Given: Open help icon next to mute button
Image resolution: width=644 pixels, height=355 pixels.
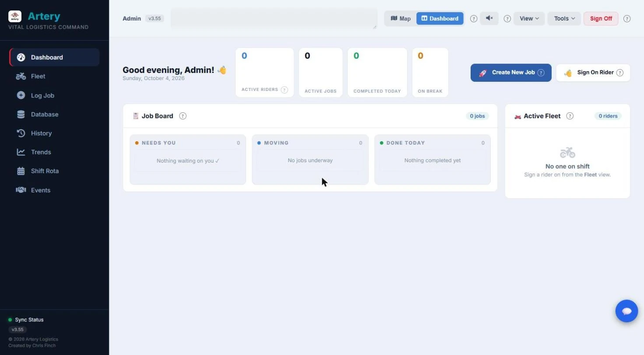Looking at the screenshot, I should (507, 19).
